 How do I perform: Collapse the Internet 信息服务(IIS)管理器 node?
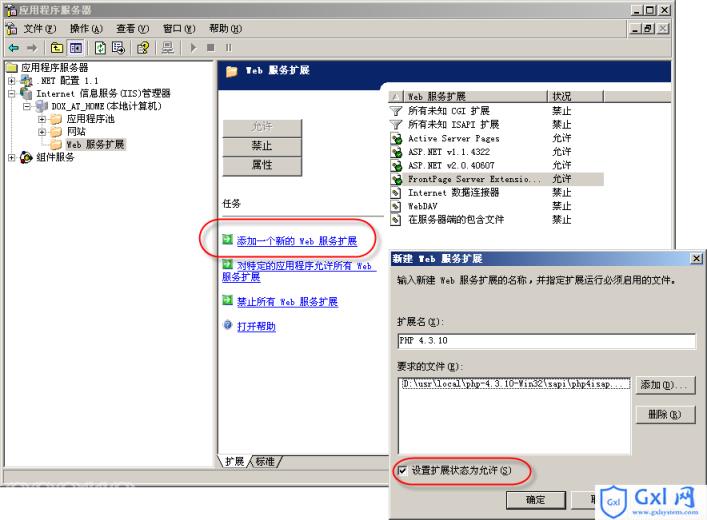(12, 94)
